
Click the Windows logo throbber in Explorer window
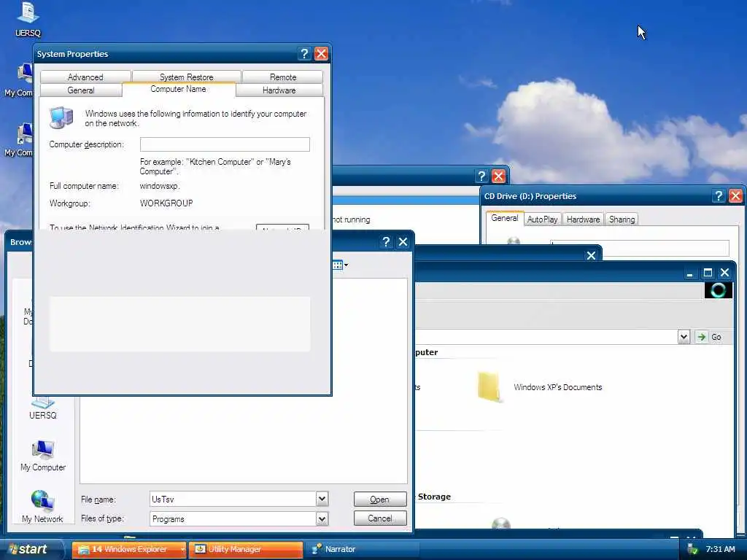tap(718, 290)
